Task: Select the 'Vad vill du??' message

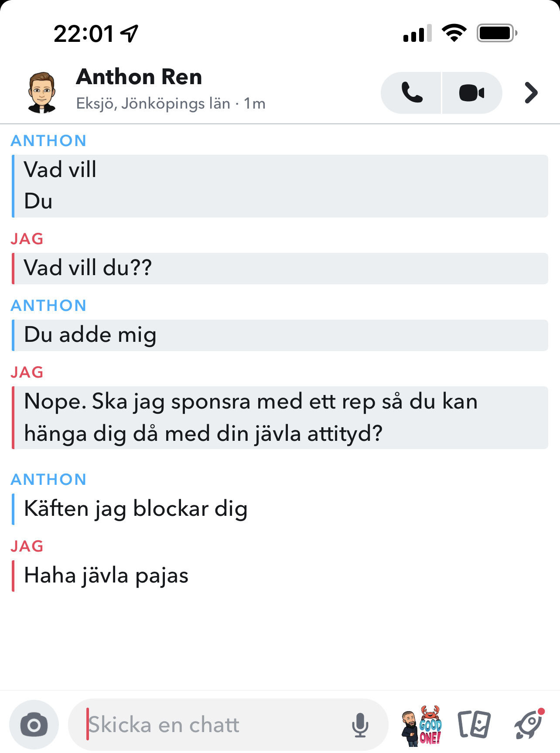Action: [280, 269]
